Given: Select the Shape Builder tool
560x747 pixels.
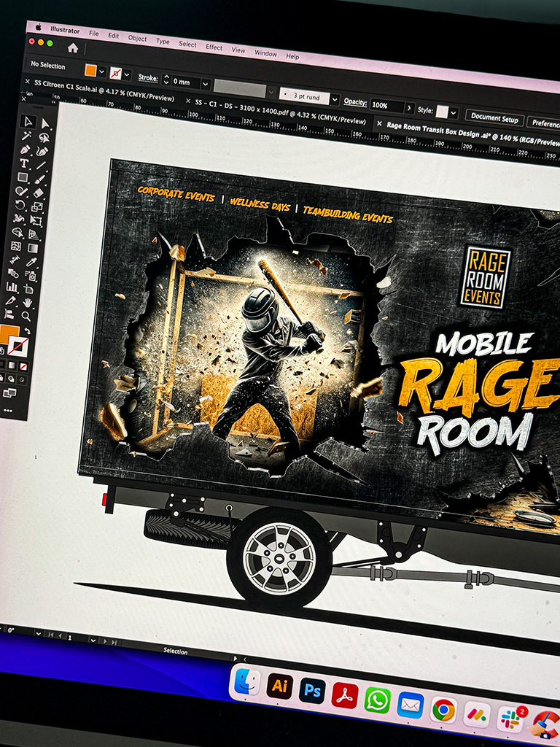Looking at the screenshot, I should coord(17,233).
